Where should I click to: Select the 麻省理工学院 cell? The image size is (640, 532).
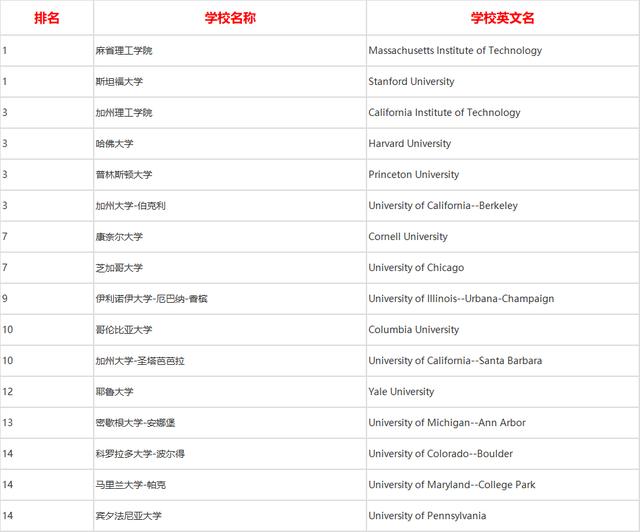(230, 51)
